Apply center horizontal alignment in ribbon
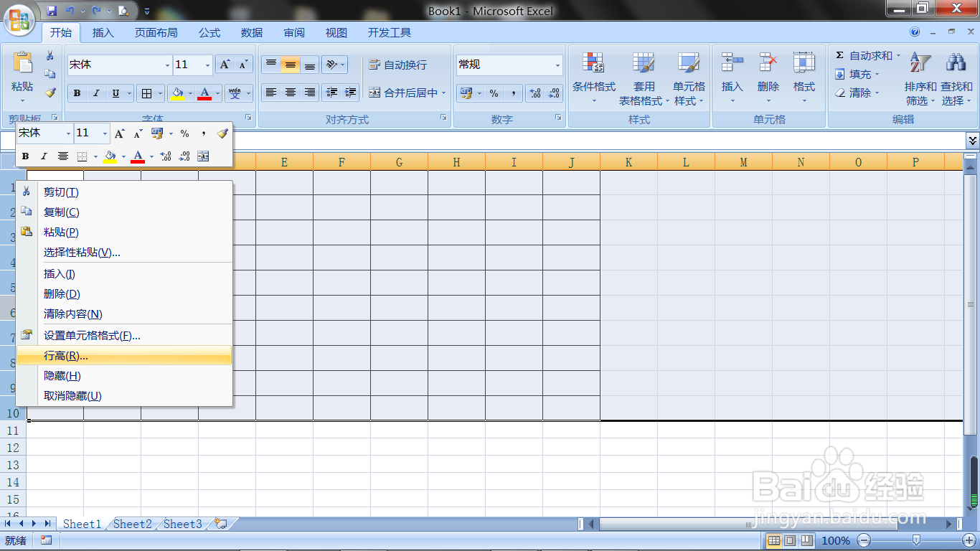980x551 pixels. point(291,93)
